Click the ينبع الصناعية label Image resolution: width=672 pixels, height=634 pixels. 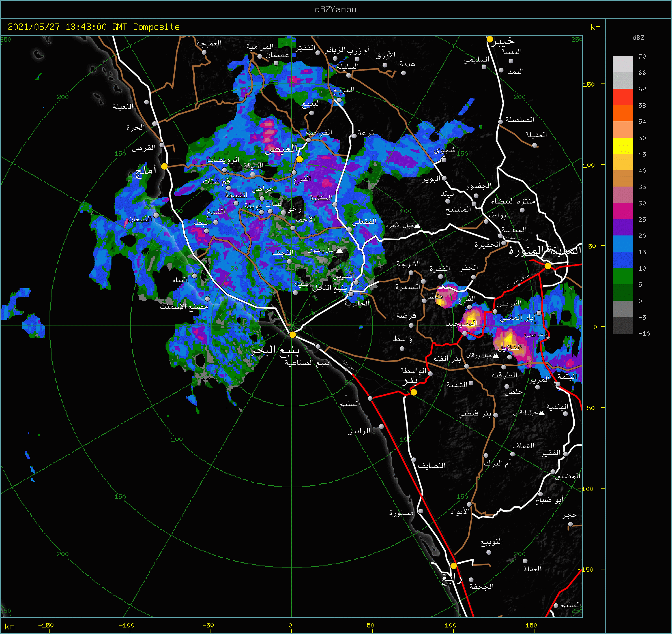coord(307,363)
